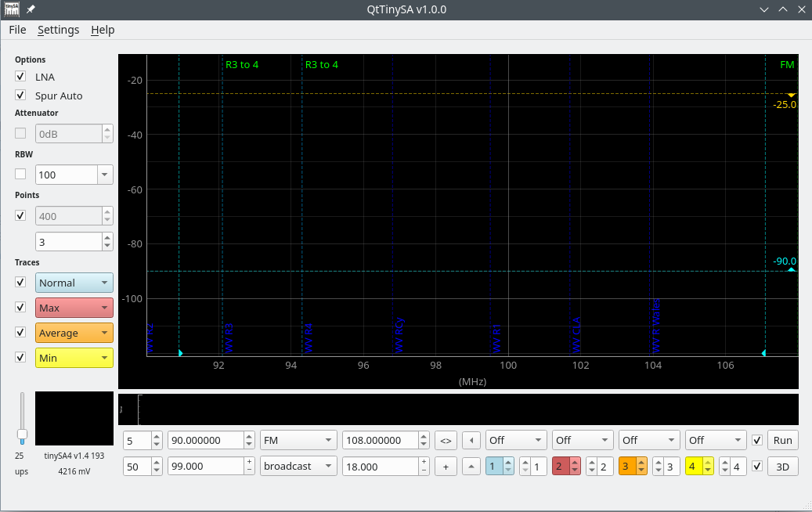Screen dimensions: 812x512
Task: Open the broadcast type dropdown
Action: [x=298, y=467]
